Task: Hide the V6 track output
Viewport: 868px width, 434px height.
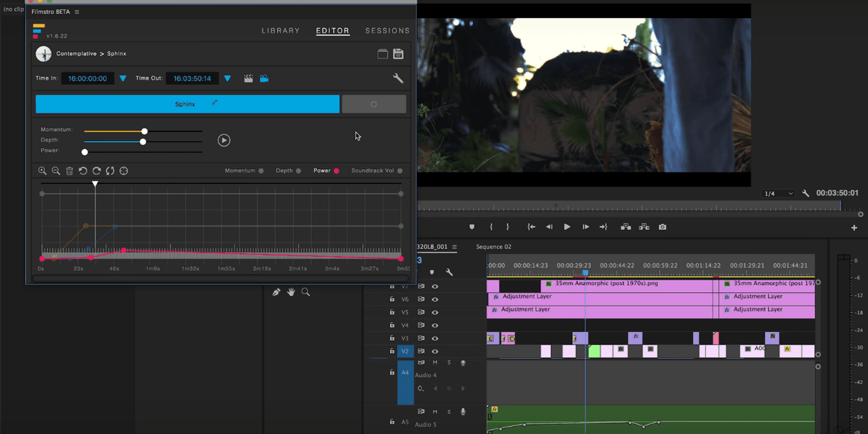Action: pyautogui.click(x=435, y=299)
